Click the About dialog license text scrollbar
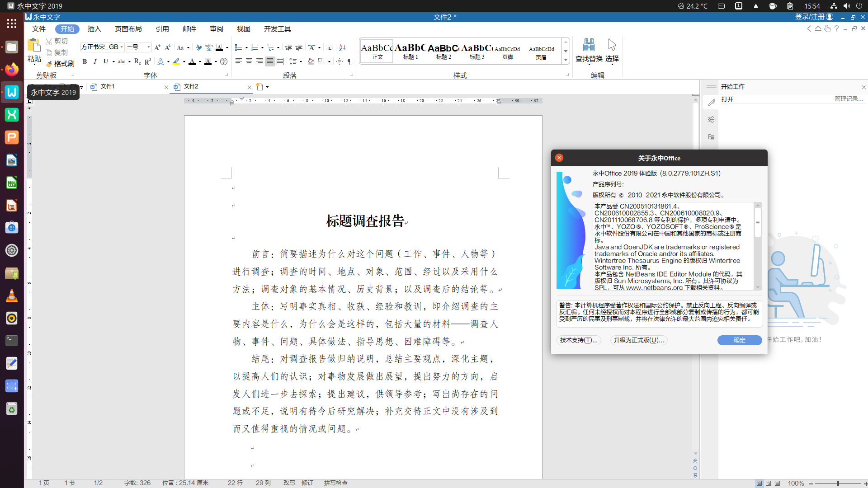Image resolution: width=868 pixels, height=488 pixels. [758, 222]
